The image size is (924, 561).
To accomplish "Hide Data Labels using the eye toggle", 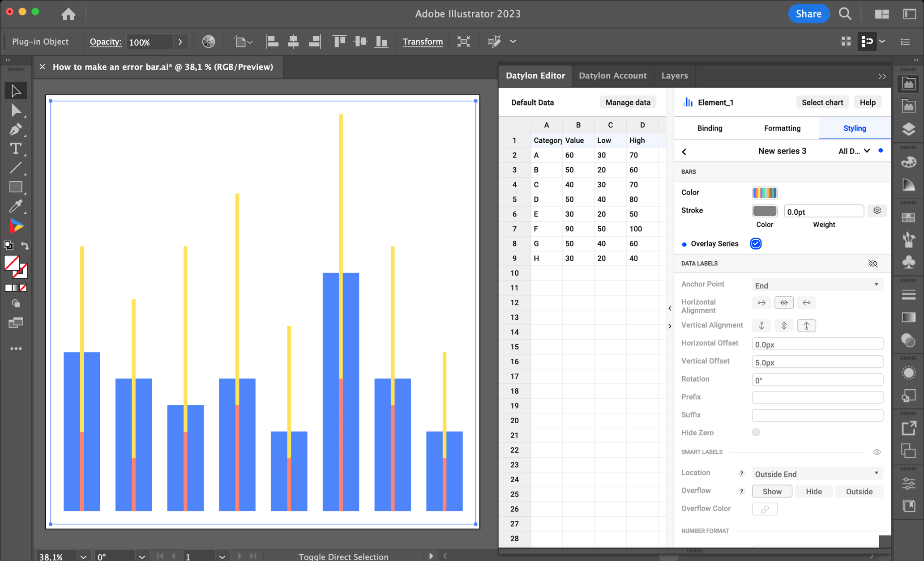I will click(x=873, y=263).
